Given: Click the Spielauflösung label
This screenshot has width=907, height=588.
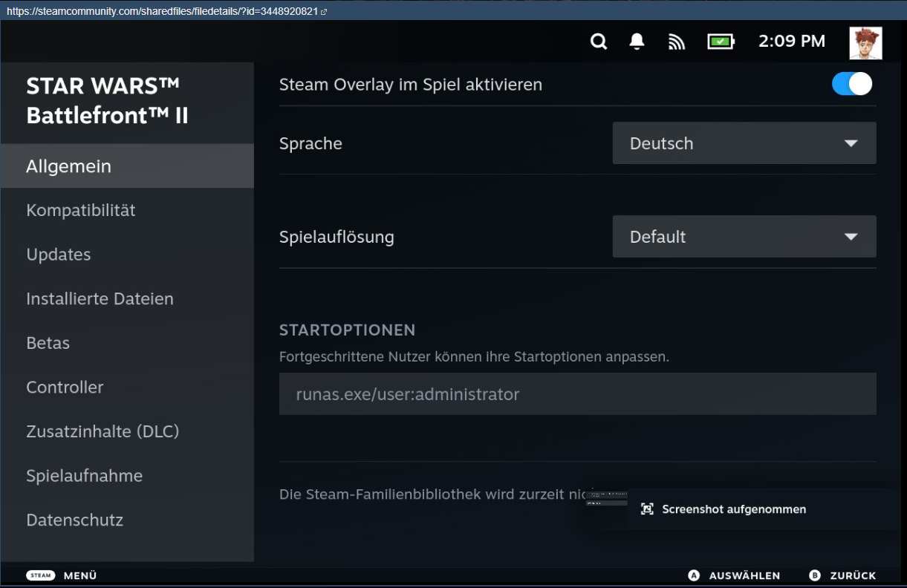Looking at the screenshot, I should tap(337, 238).
